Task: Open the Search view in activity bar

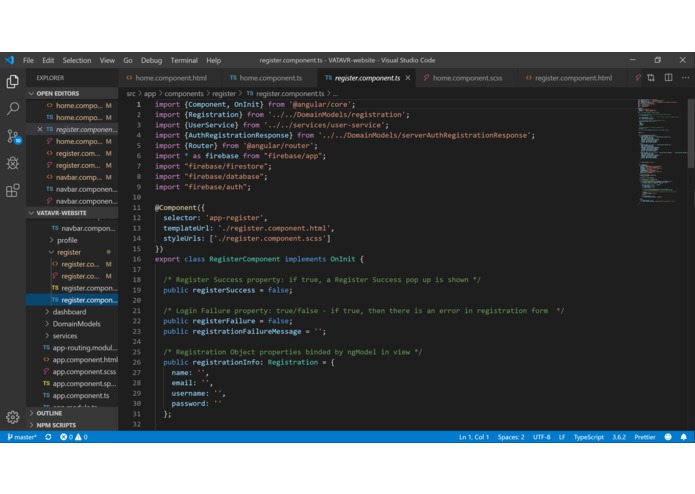Action: pos(12,109)
